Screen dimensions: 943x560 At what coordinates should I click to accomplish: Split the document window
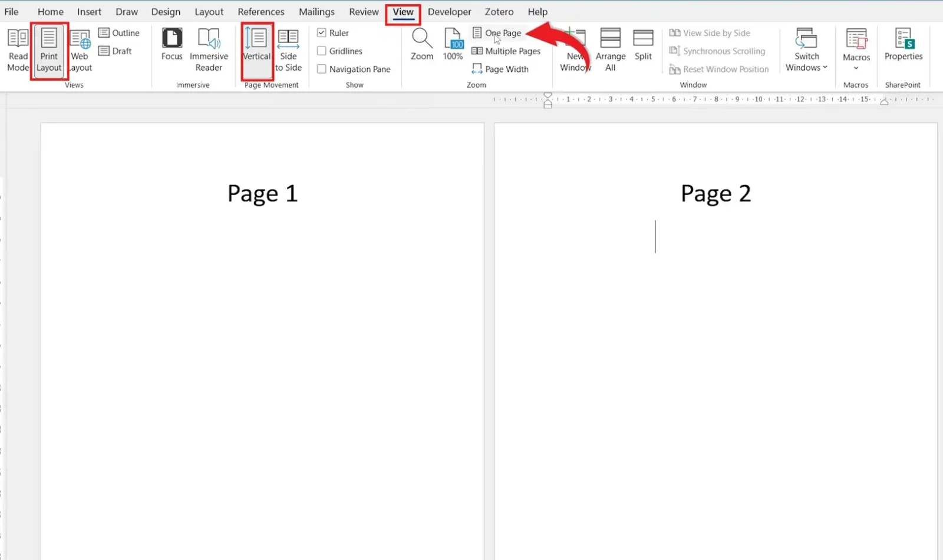[643, 44]
